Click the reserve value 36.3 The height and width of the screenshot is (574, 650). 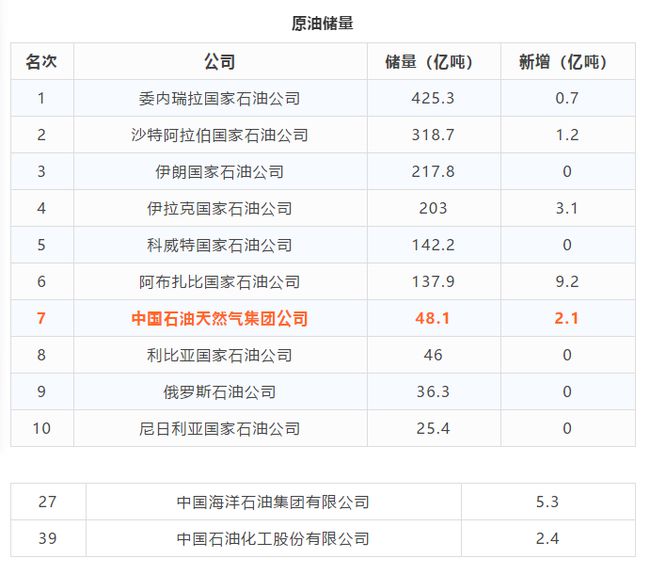[x=433, y=392]
